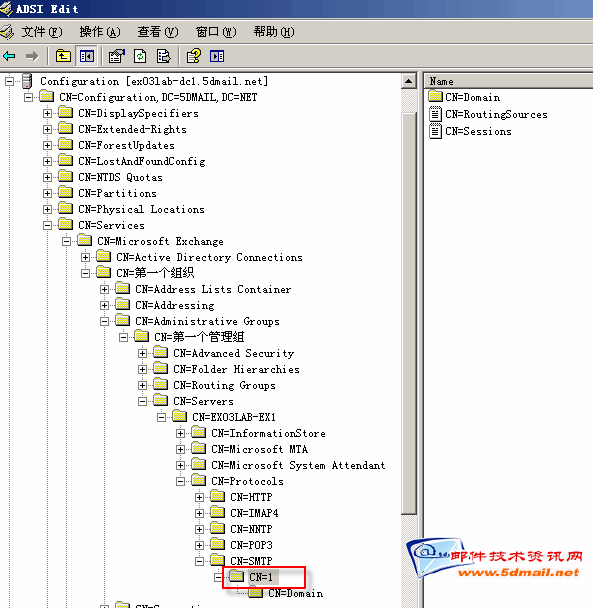
Task: Select CN=POP3 tree item
Action: [x=251, y=545]
